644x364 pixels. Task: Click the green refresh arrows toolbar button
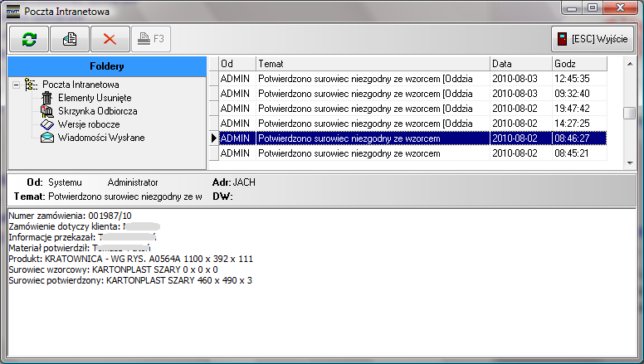pyautogui.click(x=29, y=39)
